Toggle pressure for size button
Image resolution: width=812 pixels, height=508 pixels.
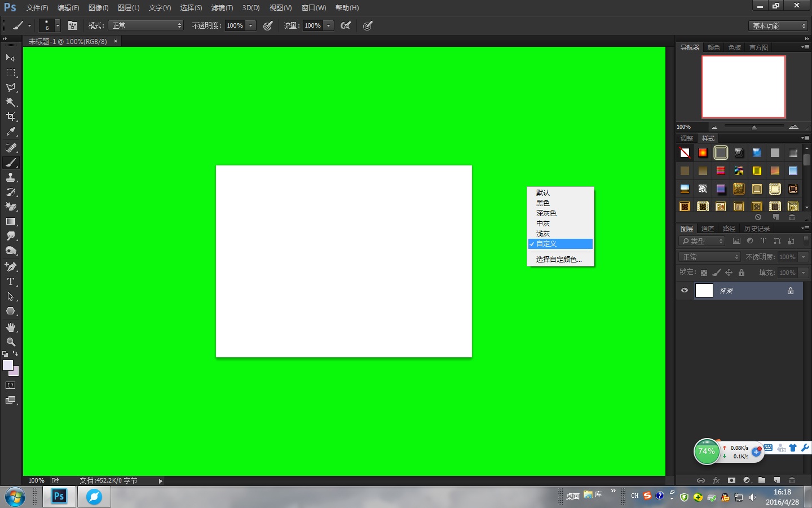click(x=368, y=25)
